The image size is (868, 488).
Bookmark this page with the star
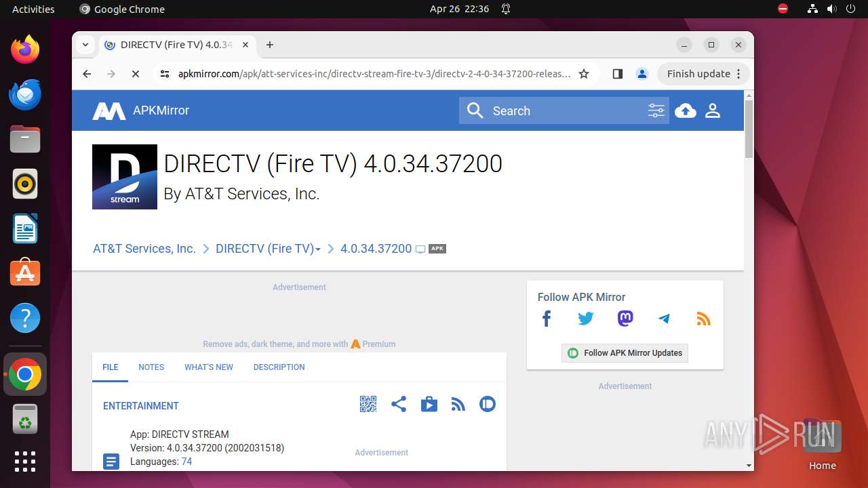[x=584, y=74]
